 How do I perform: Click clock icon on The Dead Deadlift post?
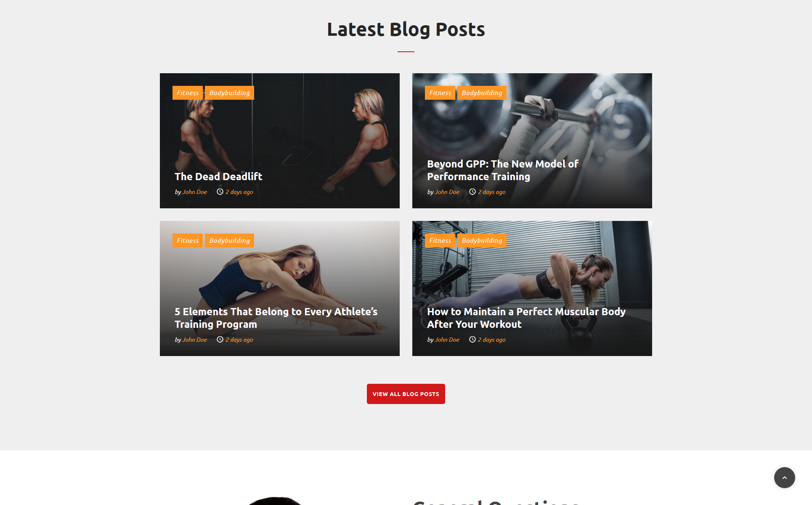[220, 192]
